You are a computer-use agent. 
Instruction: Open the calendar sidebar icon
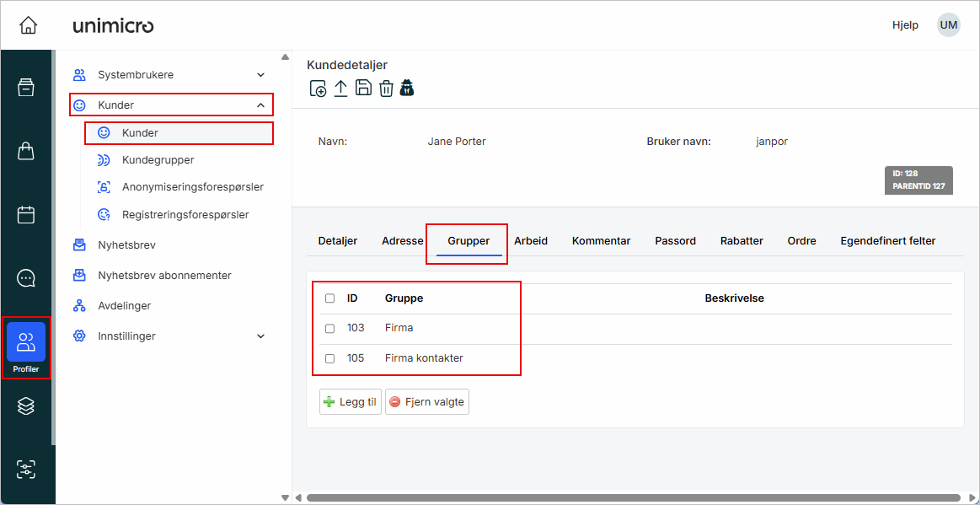(25, 214)
